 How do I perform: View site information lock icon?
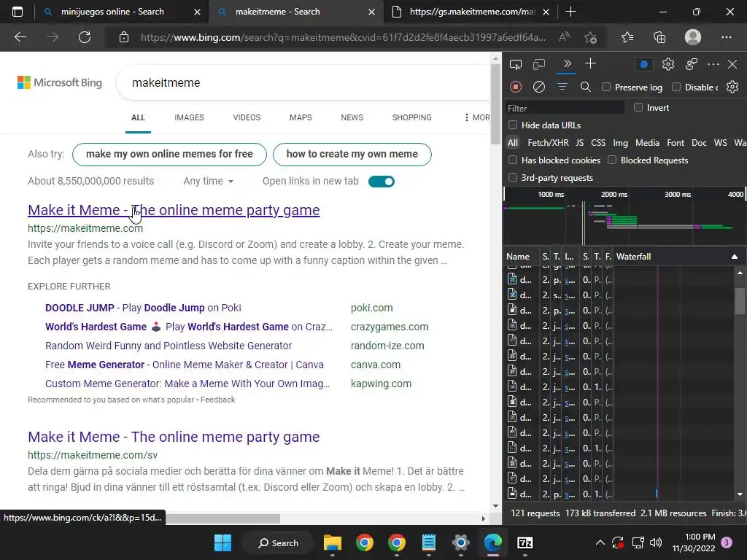tap(124, 37)
